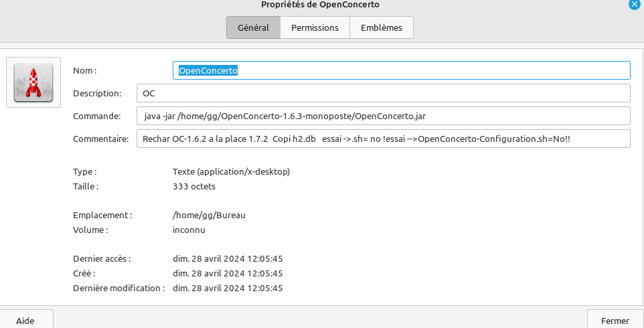This screenshot has width=644, height=328.
Task: Focus the Description field with OC
Action: click(x=383, y=93)
